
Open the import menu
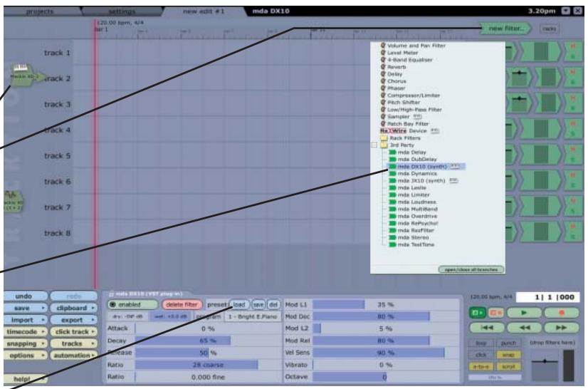click(25, 320)
